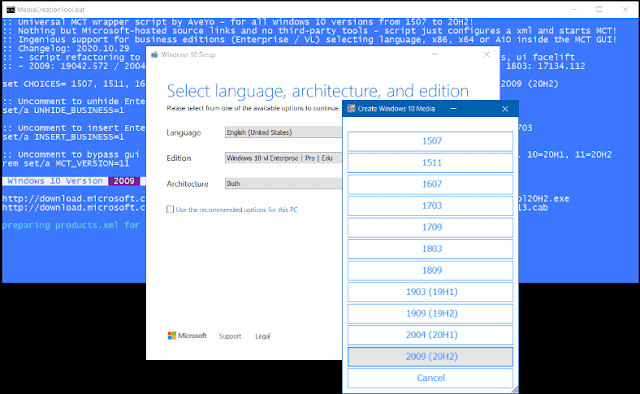Click the purple 2009 value in console

point(124,181)
